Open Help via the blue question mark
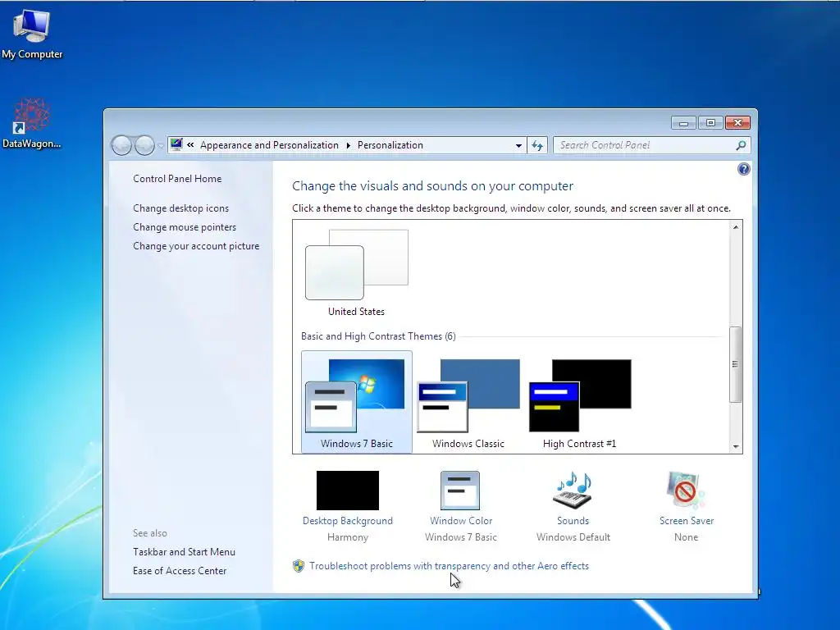This screenshot has height=630, width=840. pos(743,169)
